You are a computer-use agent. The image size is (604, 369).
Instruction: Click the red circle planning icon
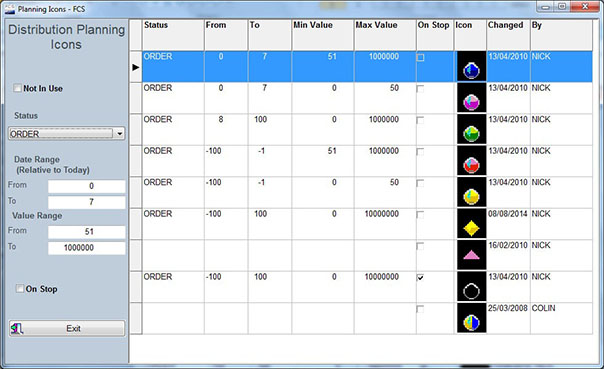(x=471, y=165)
